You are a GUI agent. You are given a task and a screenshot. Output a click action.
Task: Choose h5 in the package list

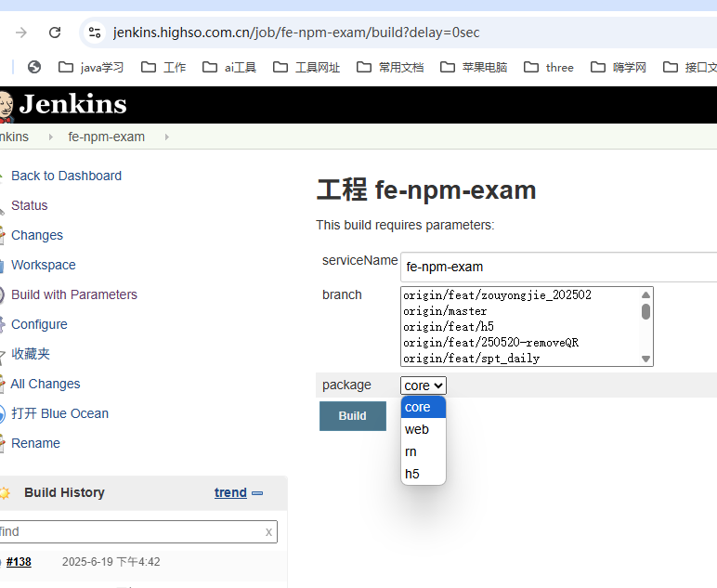[x=412, y=474]
